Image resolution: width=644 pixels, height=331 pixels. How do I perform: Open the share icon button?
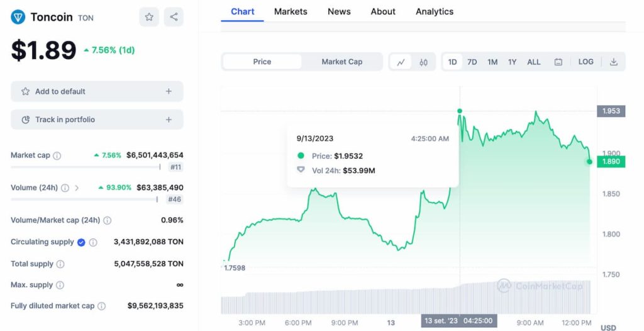pos(174,17)
